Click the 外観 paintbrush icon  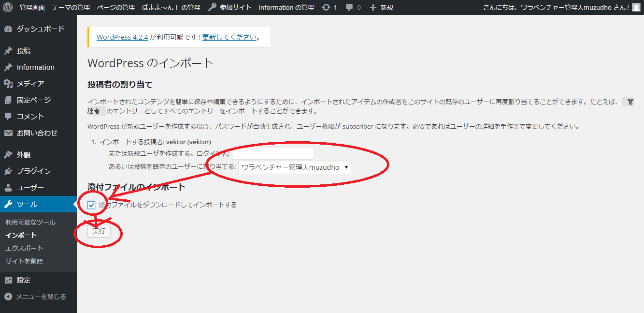coord(8,155)
